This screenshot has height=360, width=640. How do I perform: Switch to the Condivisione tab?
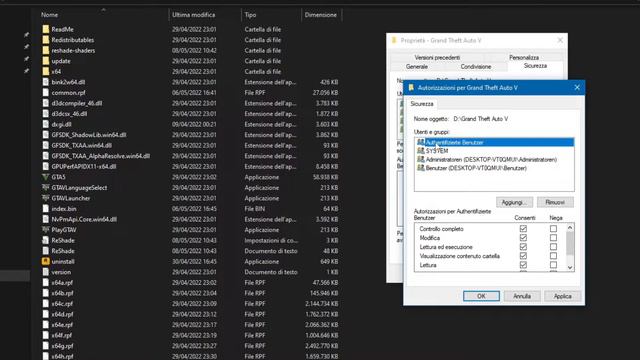tap(476, 67)
